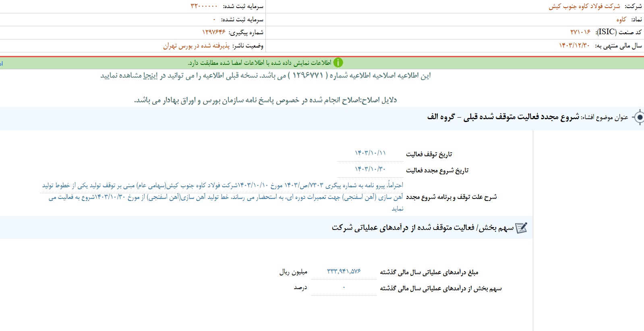Viewport: 644px width, 331px height.
Task: Select unregistered capital label سرمایه ثبت نشده
Action: pyautogui.click(x=242, y=19)
